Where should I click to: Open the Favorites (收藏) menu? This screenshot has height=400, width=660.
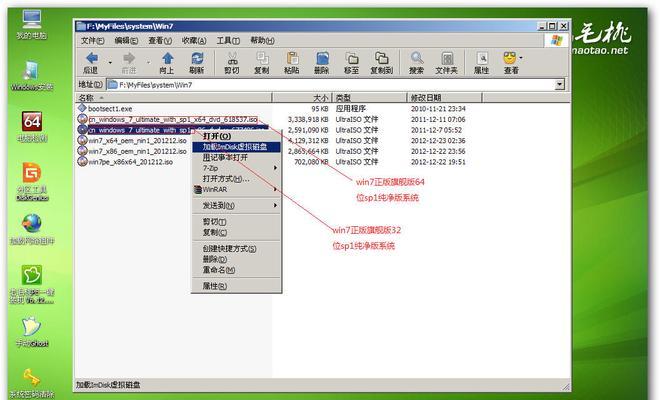pos(194,40)
